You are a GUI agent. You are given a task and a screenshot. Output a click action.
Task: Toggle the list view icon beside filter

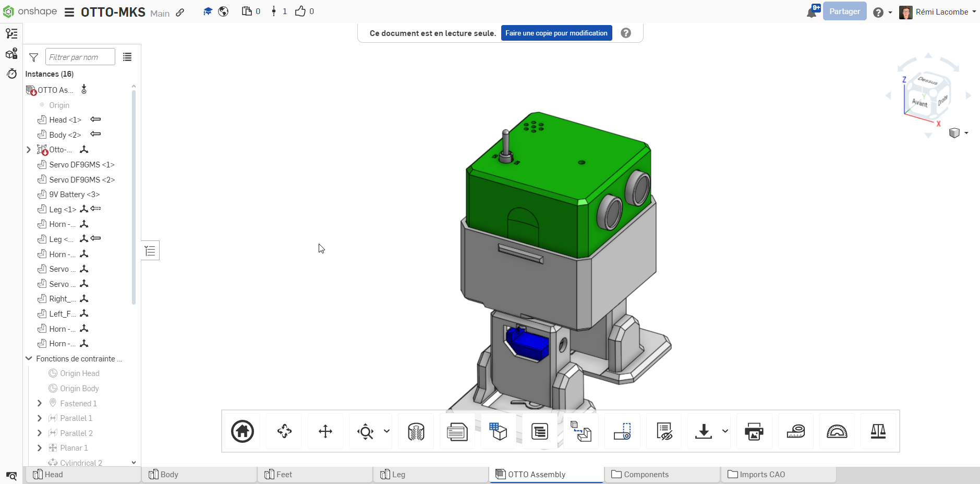[x=127, y=57]
